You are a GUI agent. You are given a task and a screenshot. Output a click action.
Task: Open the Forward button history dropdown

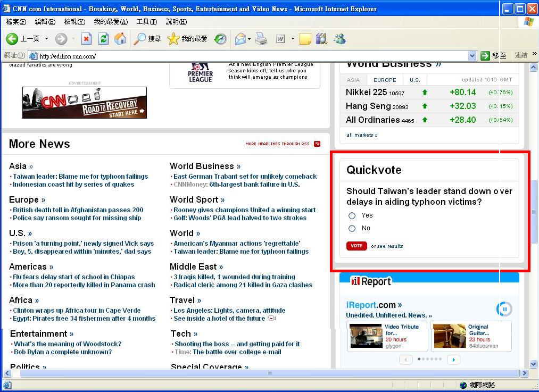73,39
